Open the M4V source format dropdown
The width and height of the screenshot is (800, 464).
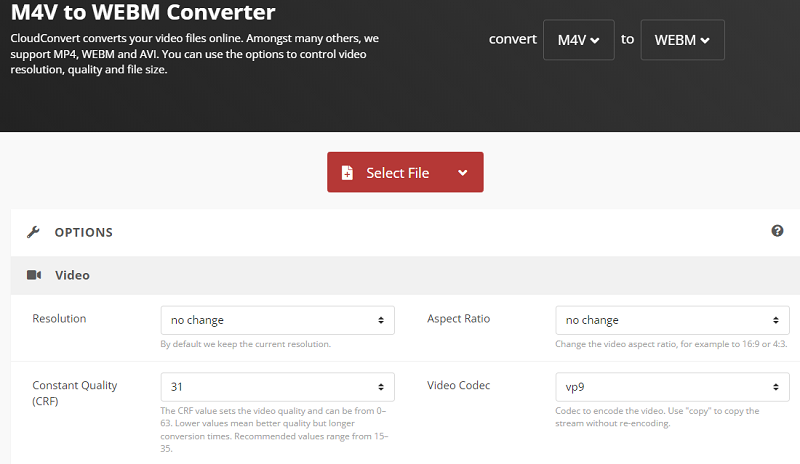click(x=578, y=40)
